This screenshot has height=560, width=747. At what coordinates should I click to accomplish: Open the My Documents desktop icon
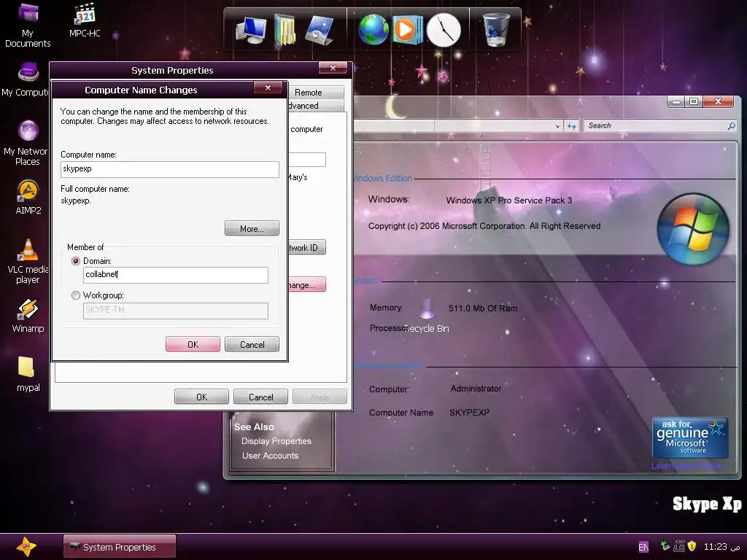coord(28,25)
